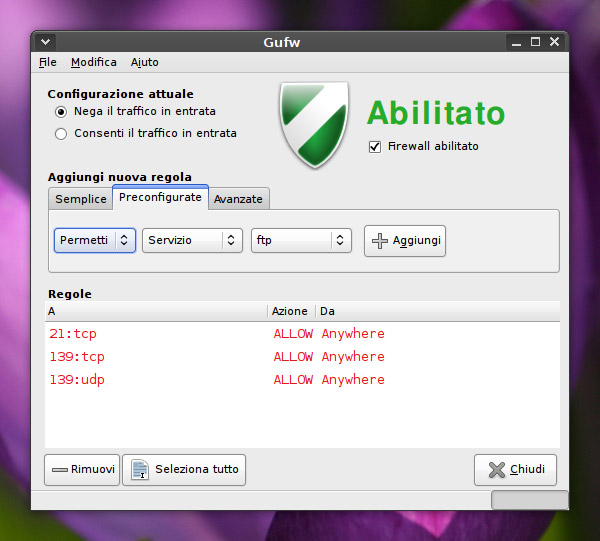
Task: Open the File menu
Action: tap(48, 62)
